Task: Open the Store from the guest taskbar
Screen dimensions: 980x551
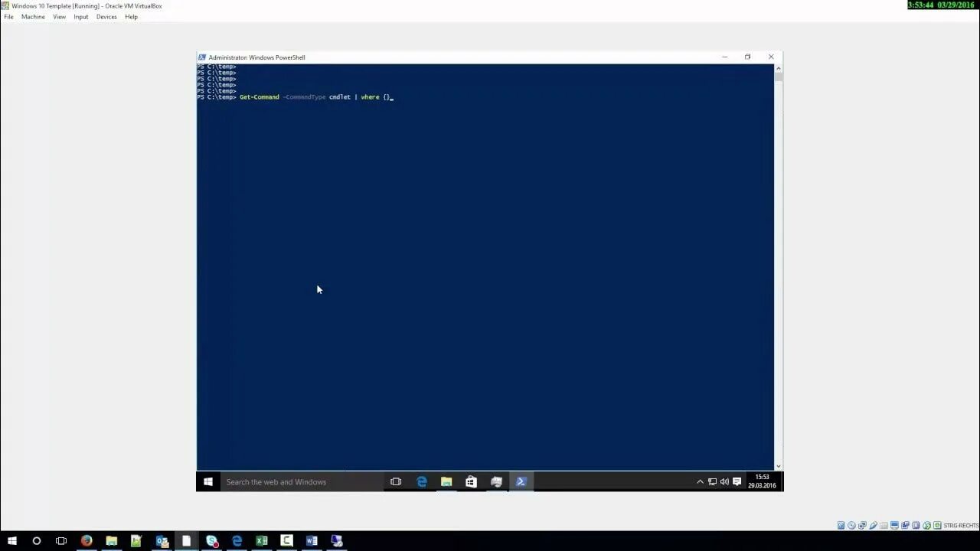Action: 471,481
